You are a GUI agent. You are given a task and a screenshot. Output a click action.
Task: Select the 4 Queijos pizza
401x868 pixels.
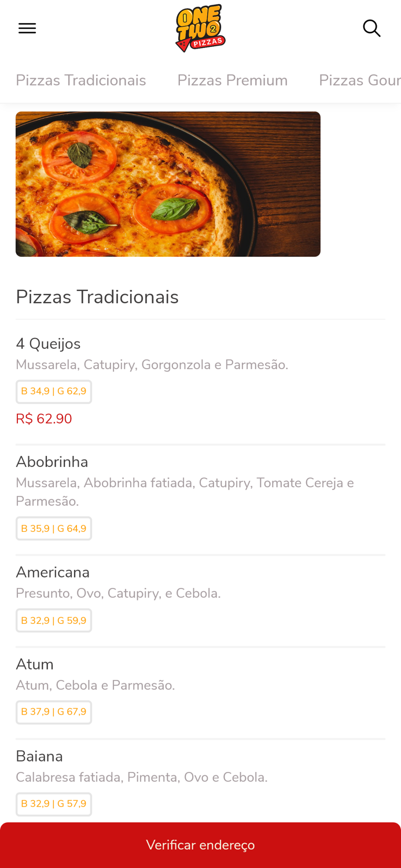pos(48,343)
